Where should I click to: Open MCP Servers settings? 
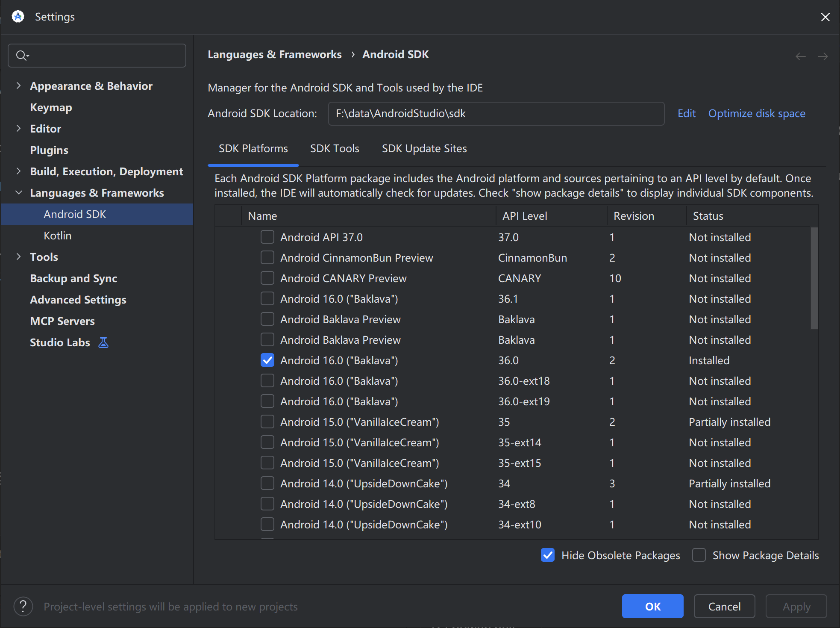tap(62, 321)
